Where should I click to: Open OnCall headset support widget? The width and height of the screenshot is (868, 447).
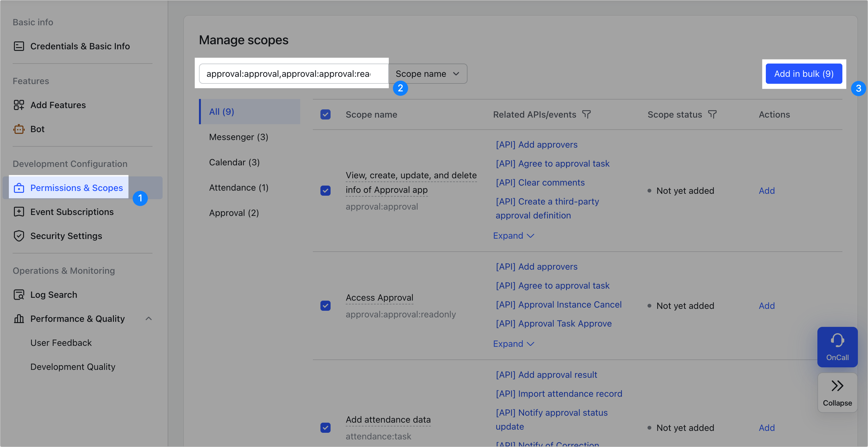point(837,346)
